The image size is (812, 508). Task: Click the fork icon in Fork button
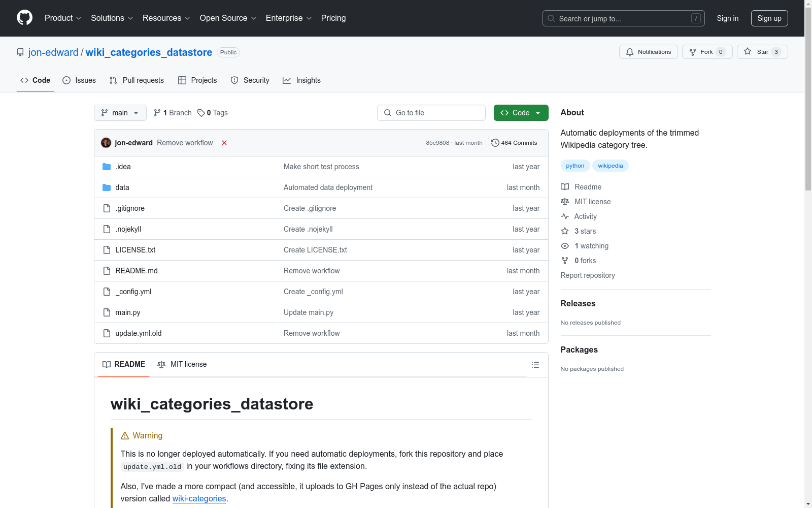[693, 52]
